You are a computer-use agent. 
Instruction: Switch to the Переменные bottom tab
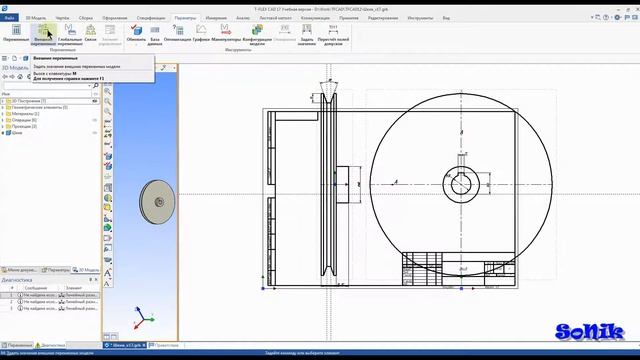[17, 345]
